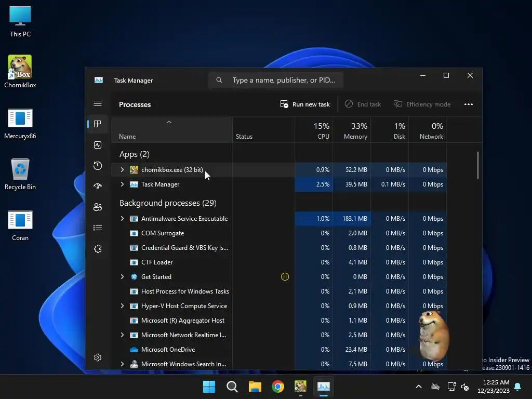This screenshot has height=399, width=532.
Task: Select the This PC desktop icon
Action: point(20,22)
